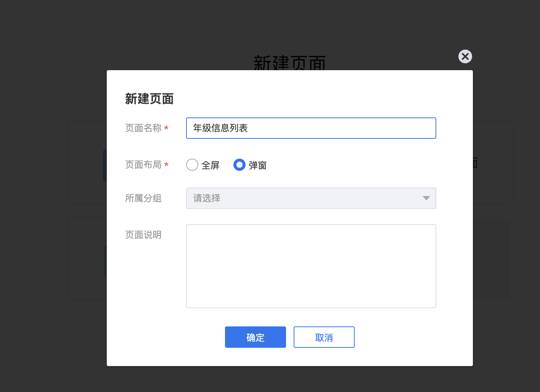The width and height of the screenshot is (540, 392).
Task: Click the 页面说明 label
Action: 143,235
